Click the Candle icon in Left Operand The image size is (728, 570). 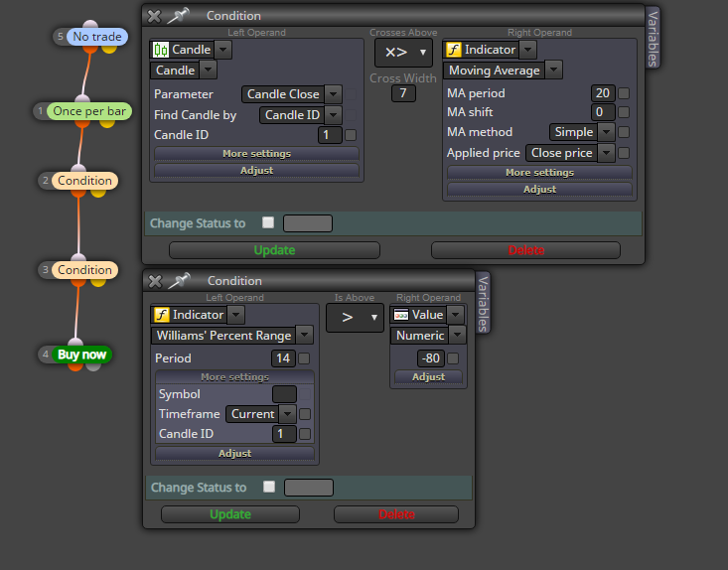click(161, 50)
